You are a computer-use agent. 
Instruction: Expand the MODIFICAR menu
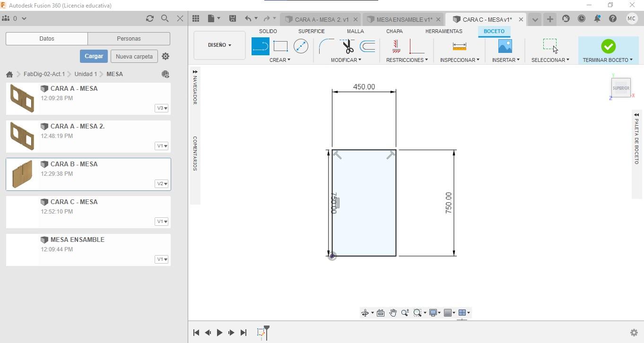(346, 60)
